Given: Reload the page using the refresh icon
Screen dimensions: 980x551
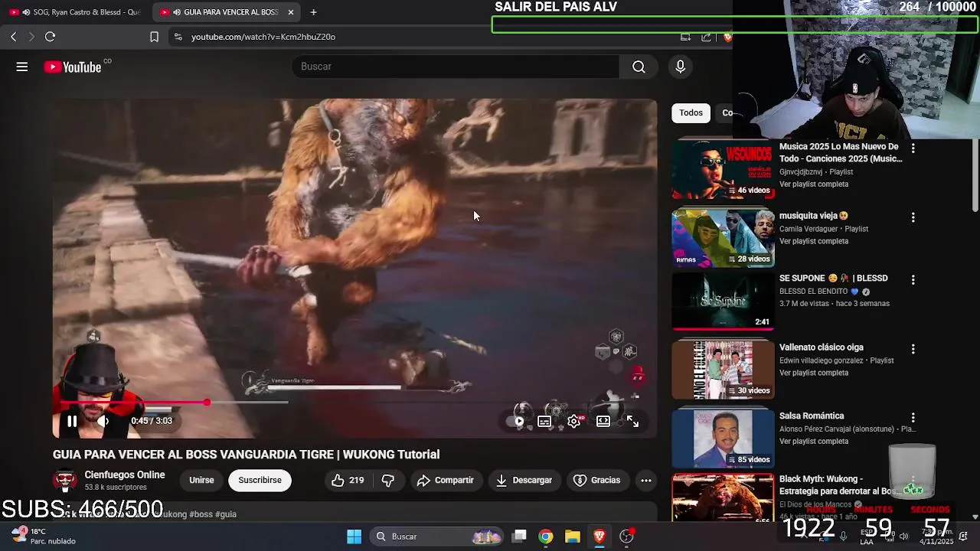Looking at the screenshot, I should [50, 37].
